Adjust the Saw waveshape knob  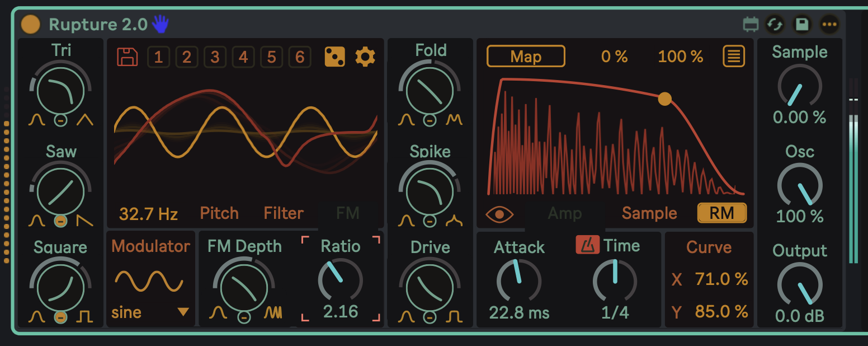[60, 191]
